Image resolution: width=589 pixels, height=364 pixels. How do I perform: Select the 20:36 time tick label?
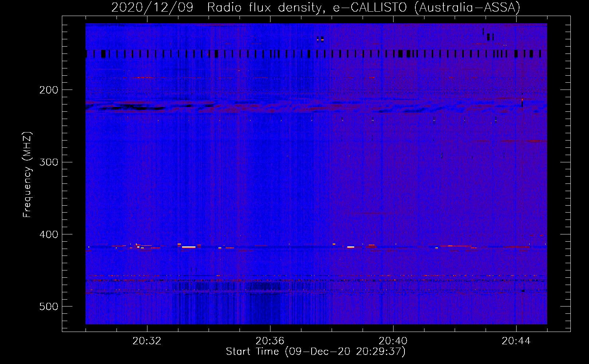pyautogui.click(x=270, y=341)
